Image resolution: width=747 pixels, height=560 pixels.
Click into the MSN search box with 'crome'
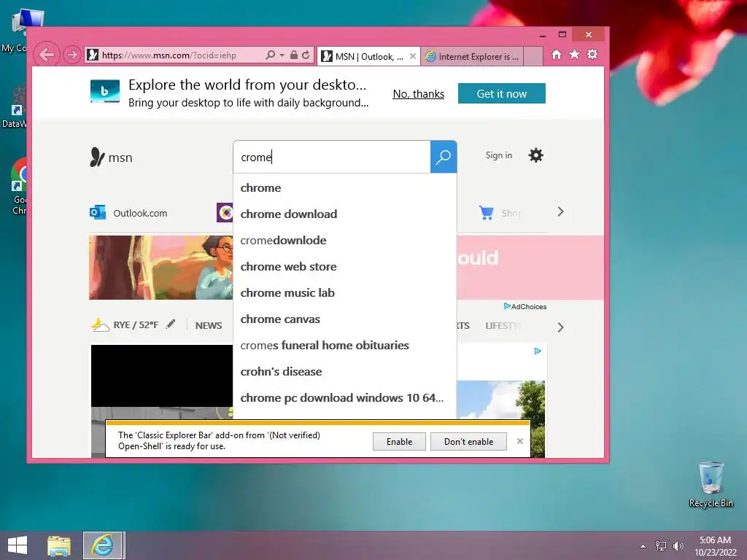point(332,157)
